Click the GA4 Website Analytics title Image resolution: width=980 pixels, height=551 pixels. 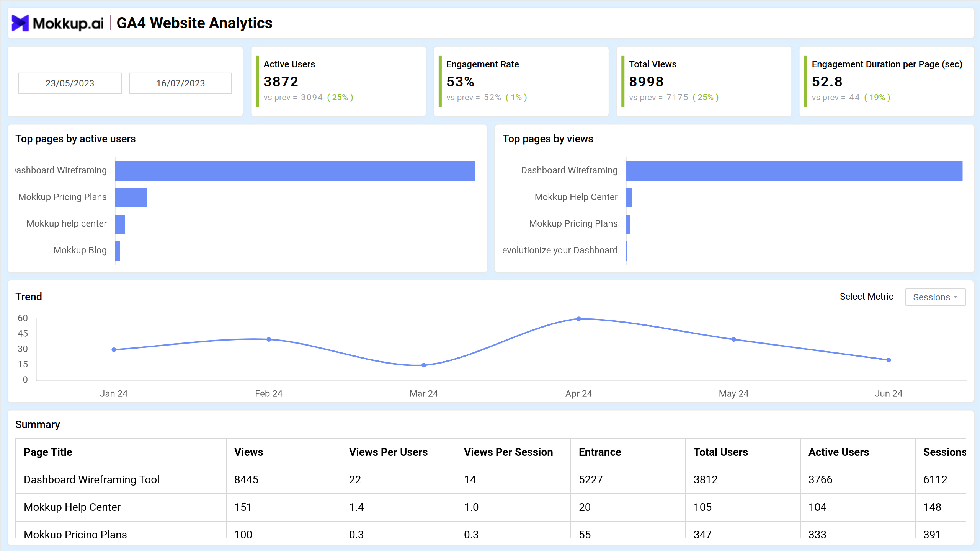[x=194, y=23]
